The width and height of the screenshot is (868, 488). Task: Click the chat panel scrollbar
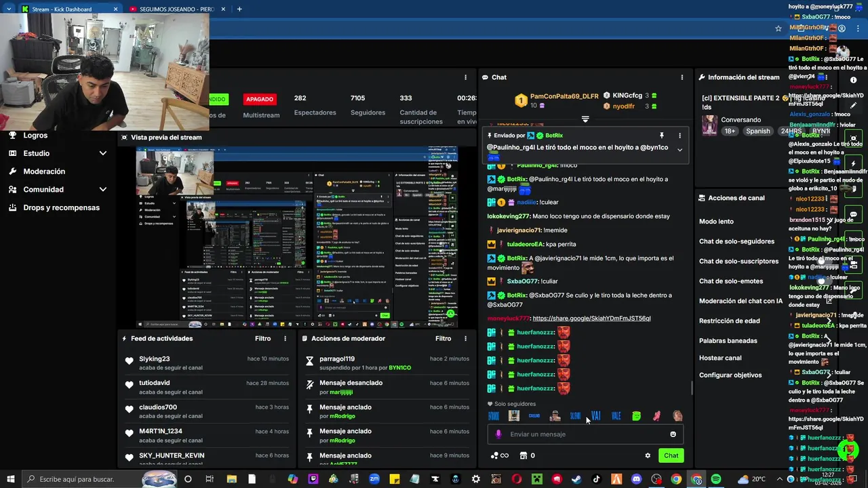[691, 388]
